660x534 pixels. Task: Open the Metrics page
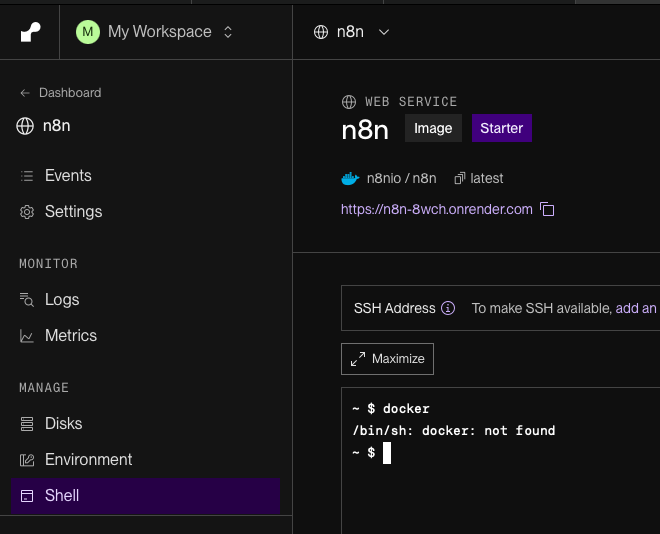tap(71, 336)
